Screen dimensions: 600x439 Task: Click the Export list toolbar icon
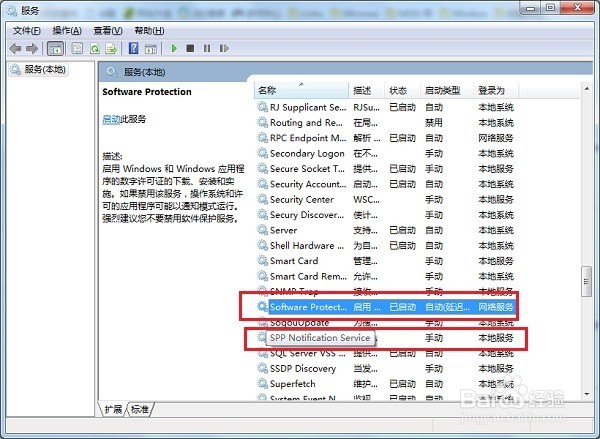[x=111, y=49]
